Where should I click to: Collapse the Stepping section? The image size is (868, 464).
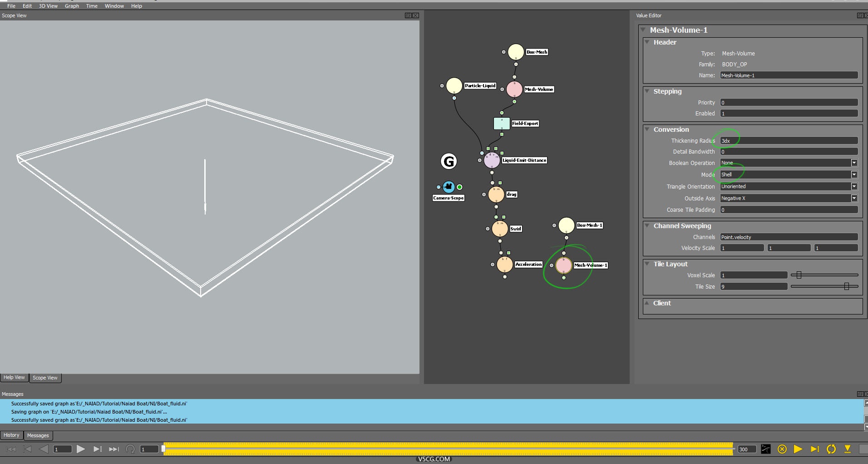(x=647, y=91)
